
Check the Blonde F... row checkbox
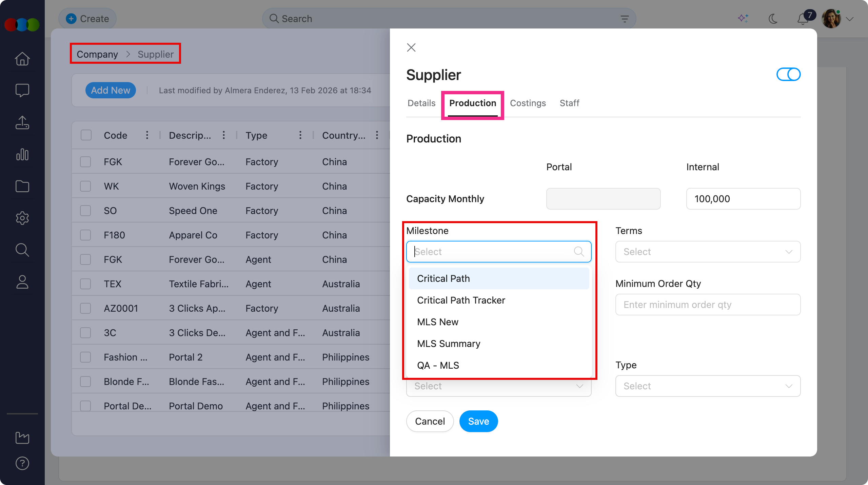point(85,381)
